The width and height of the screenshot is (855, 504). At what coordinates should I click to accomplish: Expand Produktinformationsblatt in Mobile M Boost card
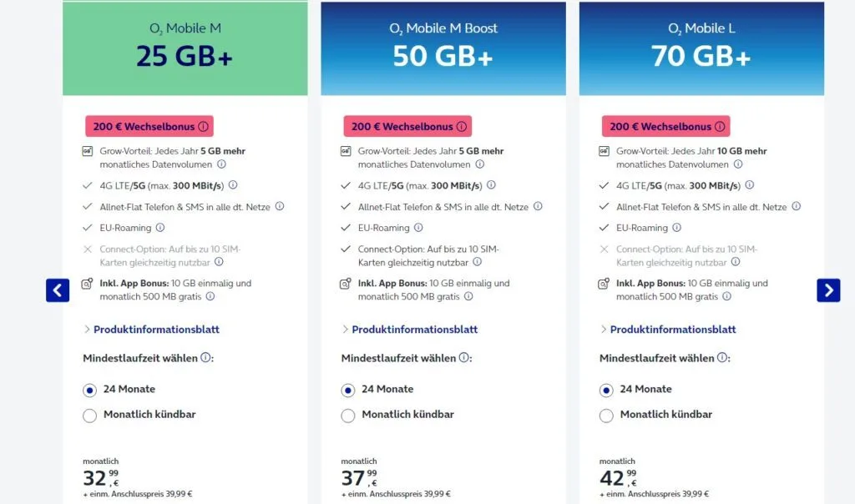(x=414, y=330)
